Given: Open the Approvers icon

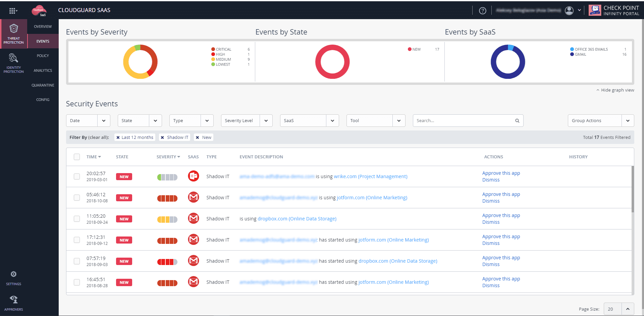Looking at the screenshot, I should [x=13, y=299].
